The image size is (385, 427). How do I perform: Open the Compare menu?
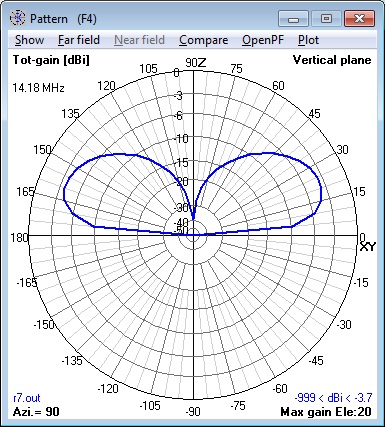click(203, 40)
